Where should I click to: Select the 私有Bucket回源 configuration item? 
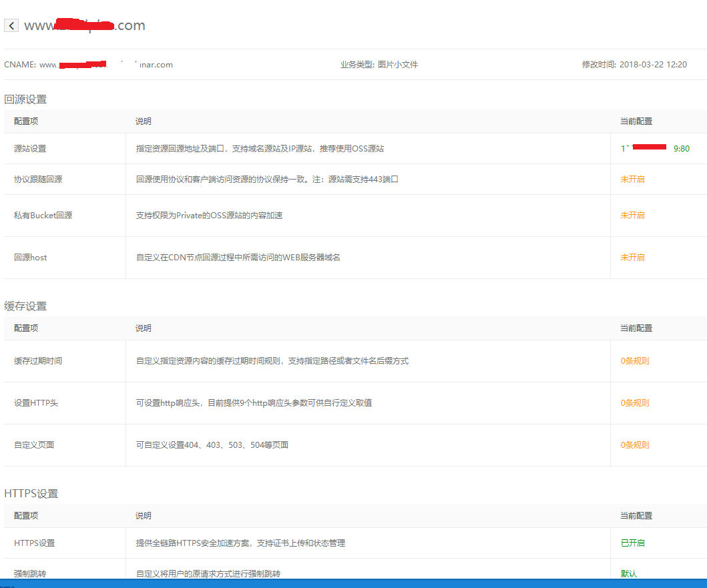(x=43, y=216)
